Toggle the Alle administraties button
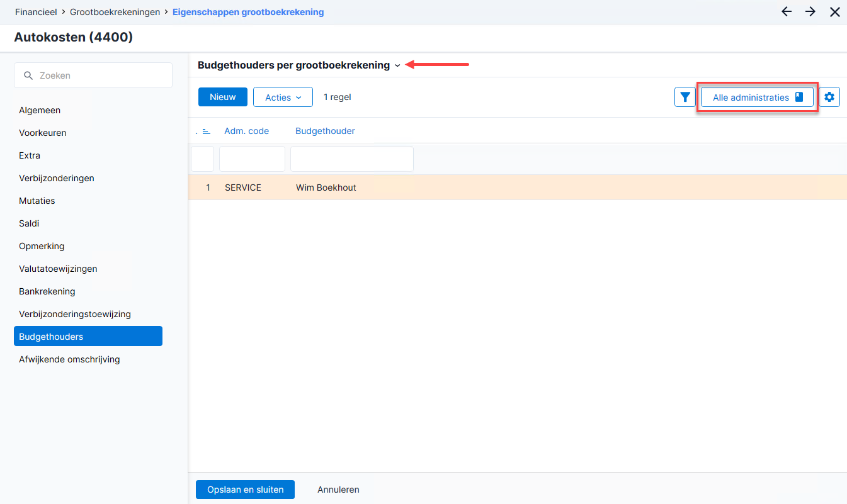The height and width of the screenshot is (504, 847). (757, 98)
